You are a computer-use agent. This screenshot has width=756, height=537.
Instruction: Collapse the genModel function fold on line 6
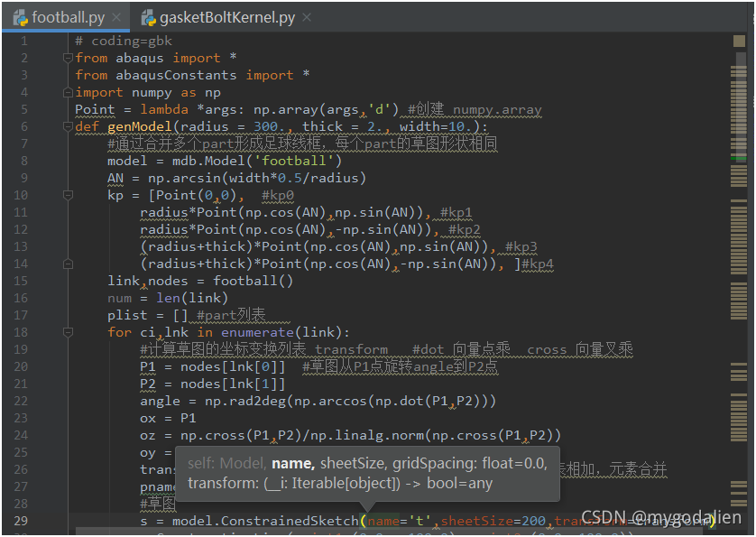[68, 126]
